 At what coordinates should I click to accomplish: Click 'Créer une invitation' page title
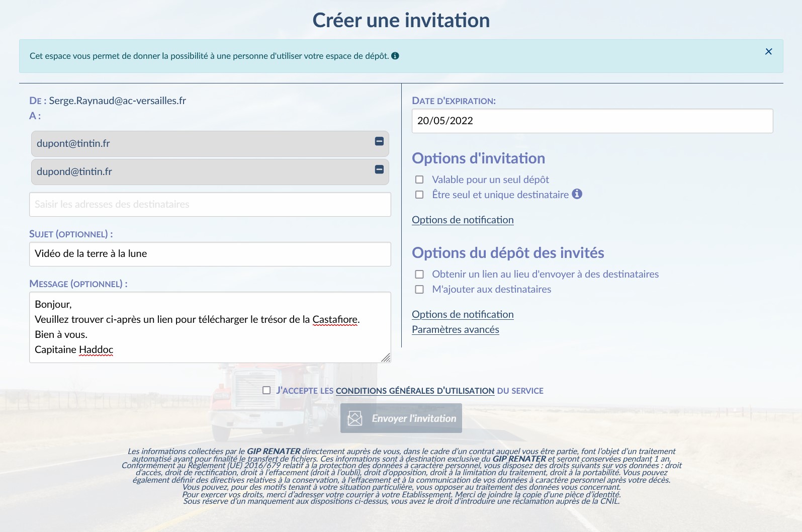point(401,20)
